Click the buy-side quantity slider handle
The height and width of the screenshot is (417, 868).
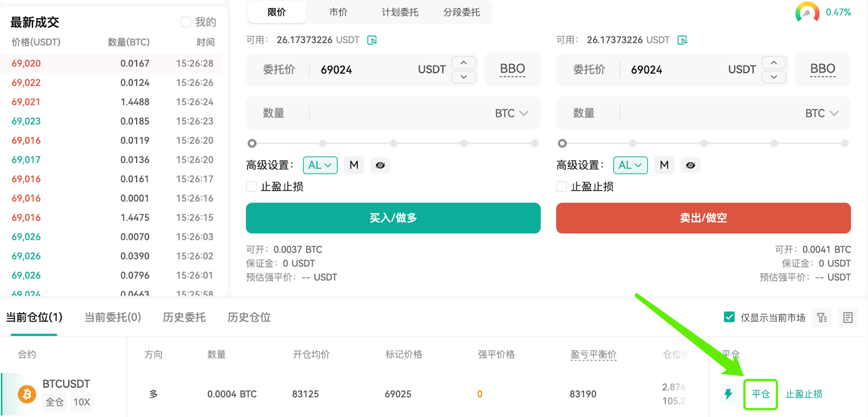tap(252, 144)
